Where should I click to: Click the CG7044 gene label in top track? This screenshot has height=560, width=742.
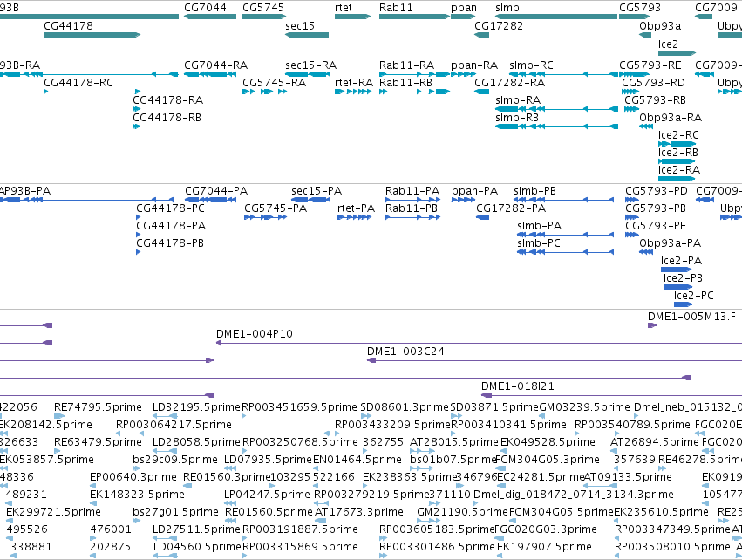coord(205,8)
